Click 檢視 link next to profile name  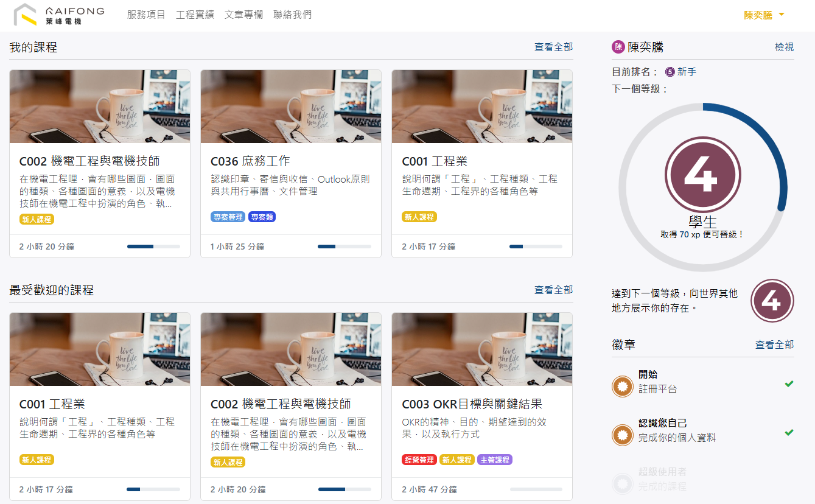coord(784,47)
